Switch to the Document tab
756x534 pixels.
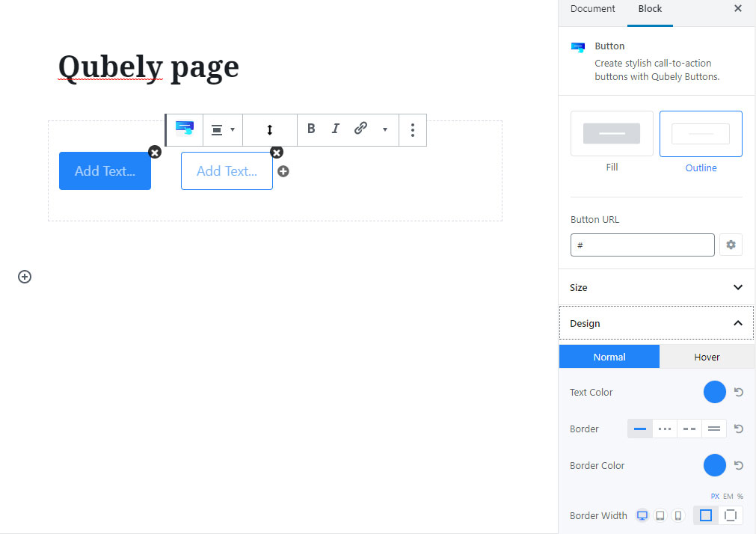click(x=592, y=9)
